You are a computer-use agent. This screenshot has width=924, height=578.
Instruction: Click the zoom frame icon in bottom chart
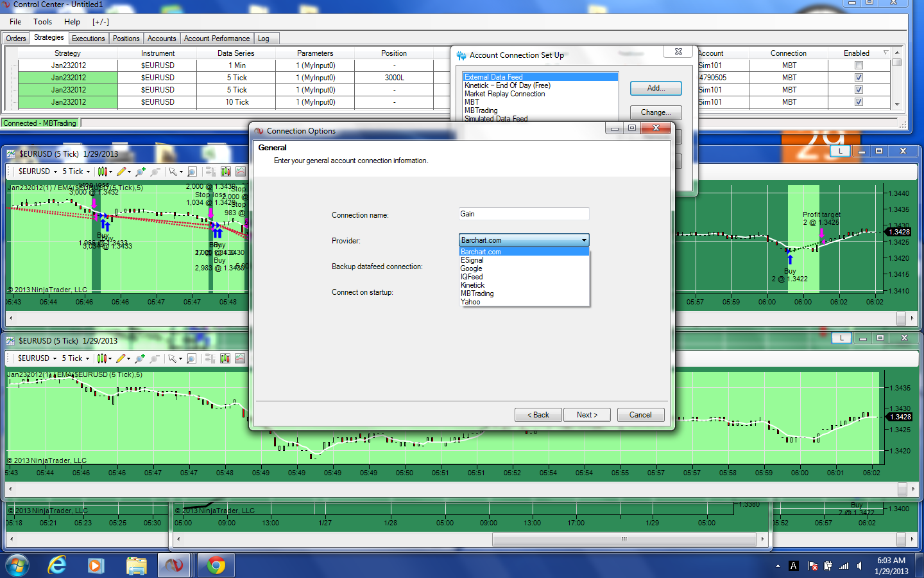(191, 358)
